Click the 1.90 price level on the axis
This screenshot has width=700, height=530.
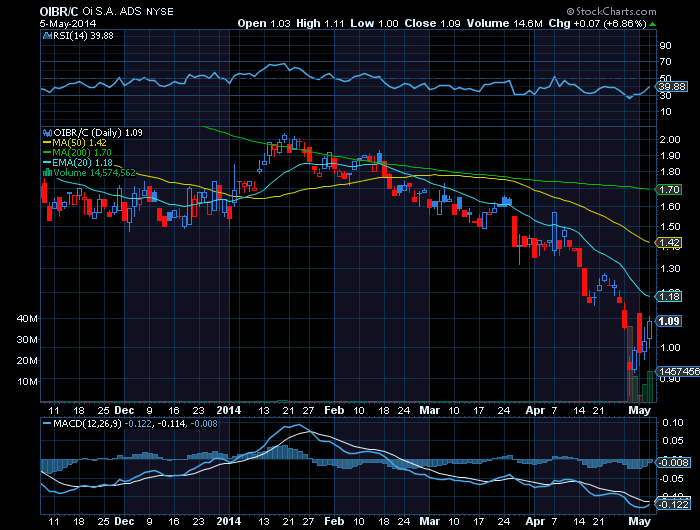(x=670, y=156)
